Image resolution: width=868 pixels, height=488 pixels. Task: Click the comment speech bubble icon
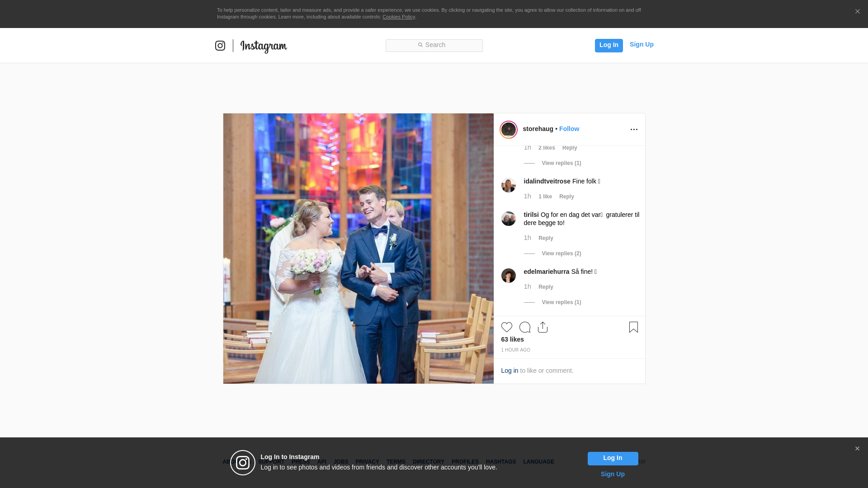[x=525, y=327]
